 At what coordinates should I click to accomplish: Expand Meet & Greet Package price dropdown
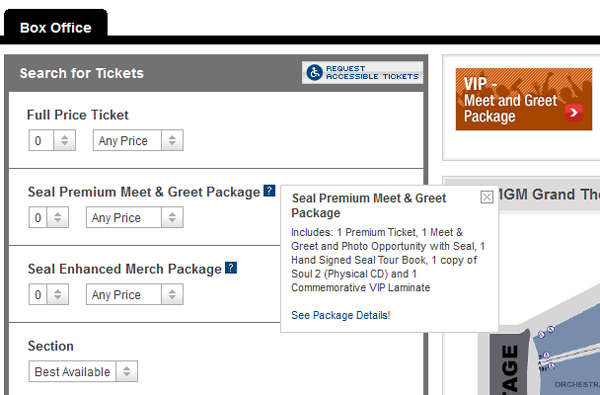[135, 217]
